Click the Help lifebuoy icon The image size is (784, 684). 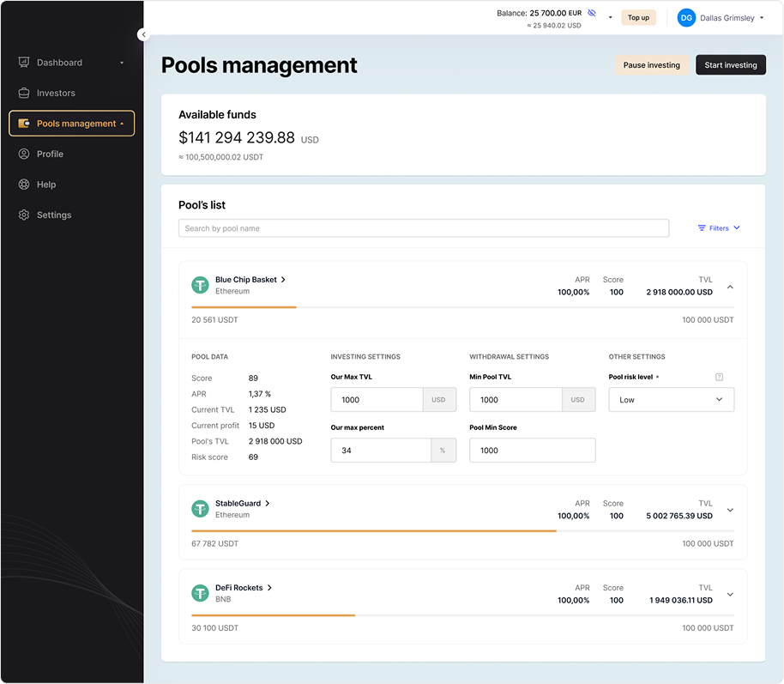tap(24, 185)
